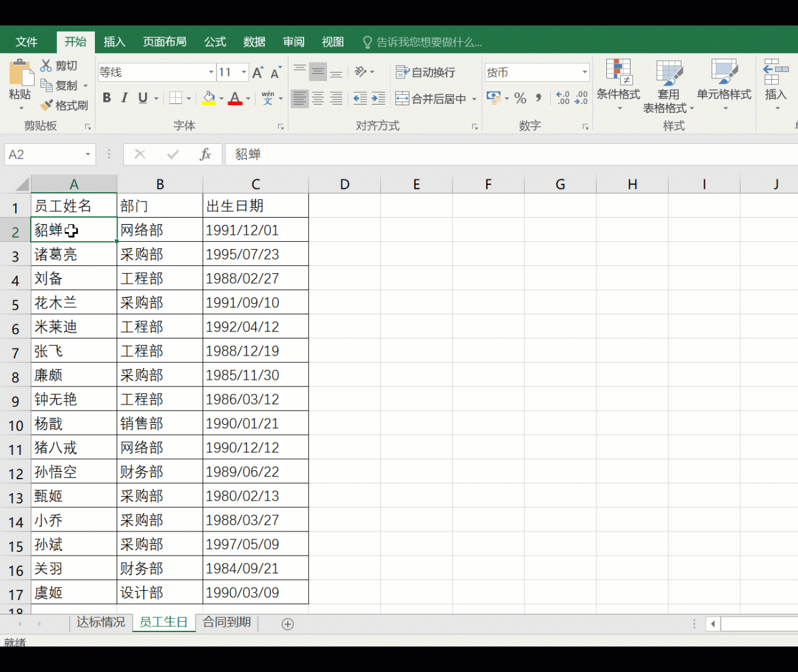Screen dimensions: 798x672
Task: Align text right
Action: tap(336, 99)
